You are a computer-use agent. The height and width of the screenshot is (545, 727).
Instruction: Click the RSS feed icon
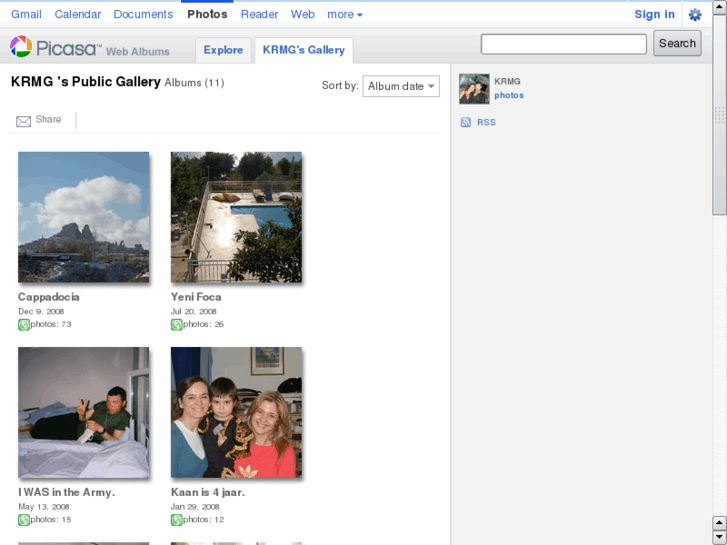pos(466,122)
